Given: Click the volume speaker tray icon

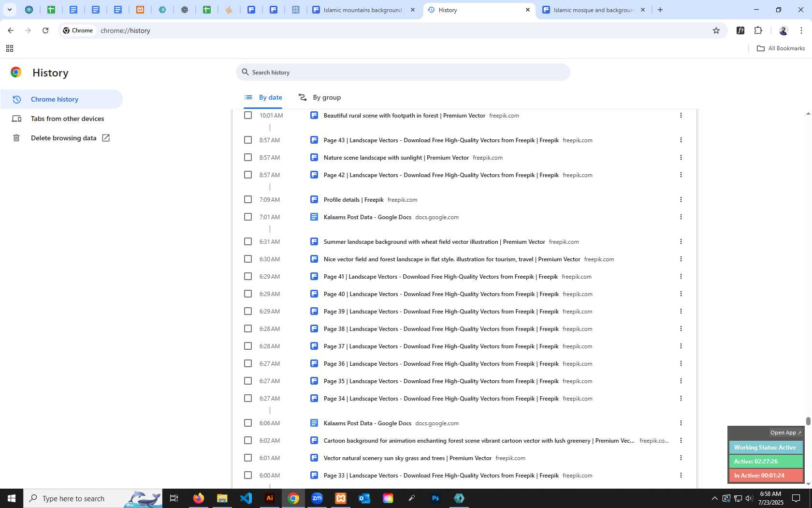Looking at the screenshot, I should tap(749, 498).
